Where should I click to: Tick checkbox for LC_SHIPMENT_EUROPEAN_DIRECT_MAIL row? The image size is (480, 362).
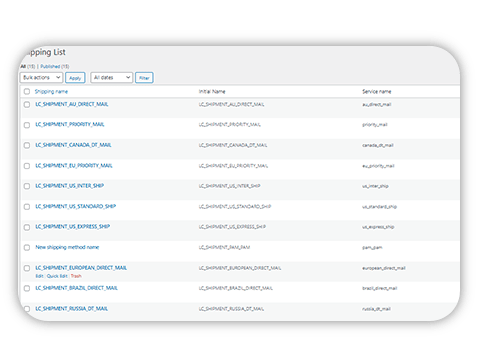[x=27, y=268]
